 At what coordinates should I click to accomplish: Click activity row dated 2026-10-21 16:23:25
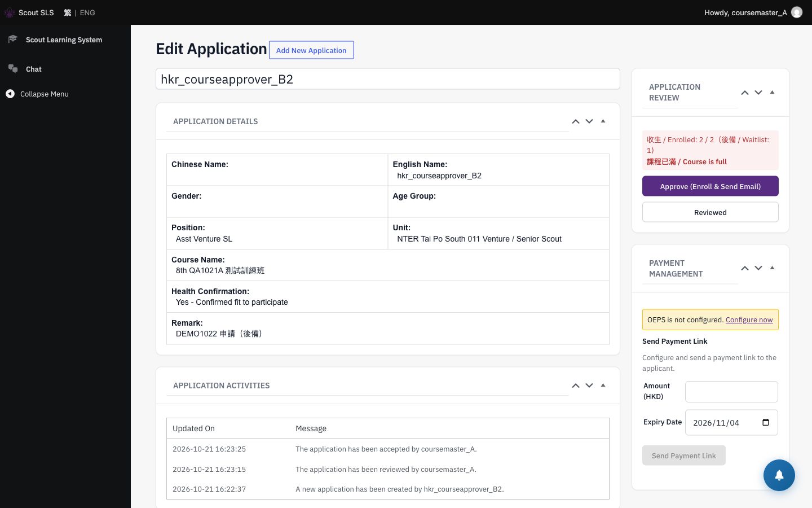click(x=388, y=449)
